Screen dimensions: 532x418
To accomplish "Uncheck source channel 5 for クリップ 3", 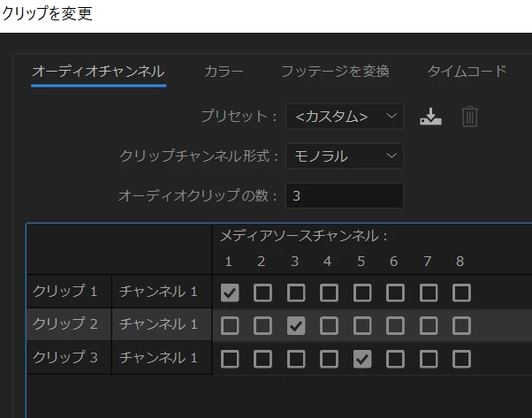I will [362, 359].
